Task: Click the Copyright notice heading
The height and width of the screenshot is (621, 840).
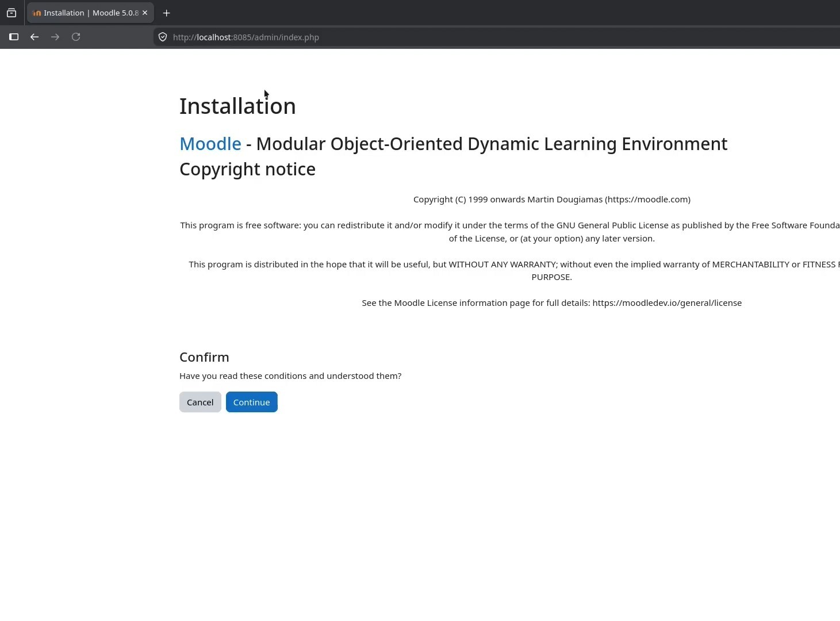Action: 247,169
